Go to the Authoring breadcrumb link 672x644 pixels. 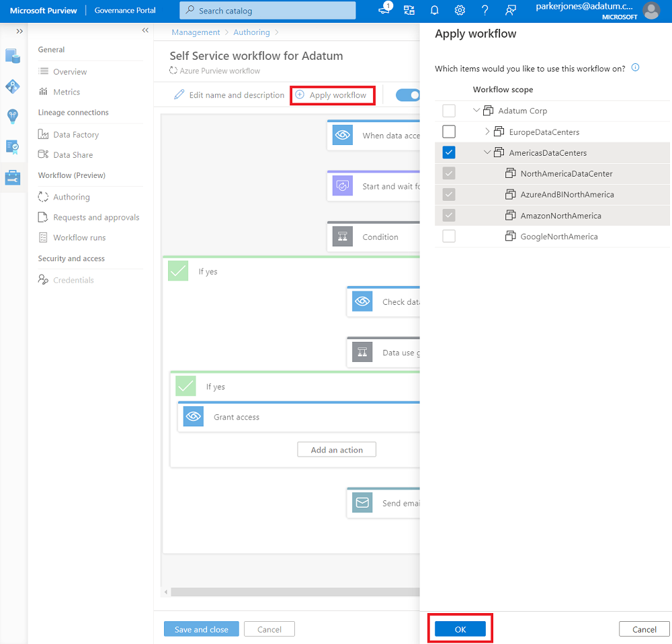(x=251, y=32)
